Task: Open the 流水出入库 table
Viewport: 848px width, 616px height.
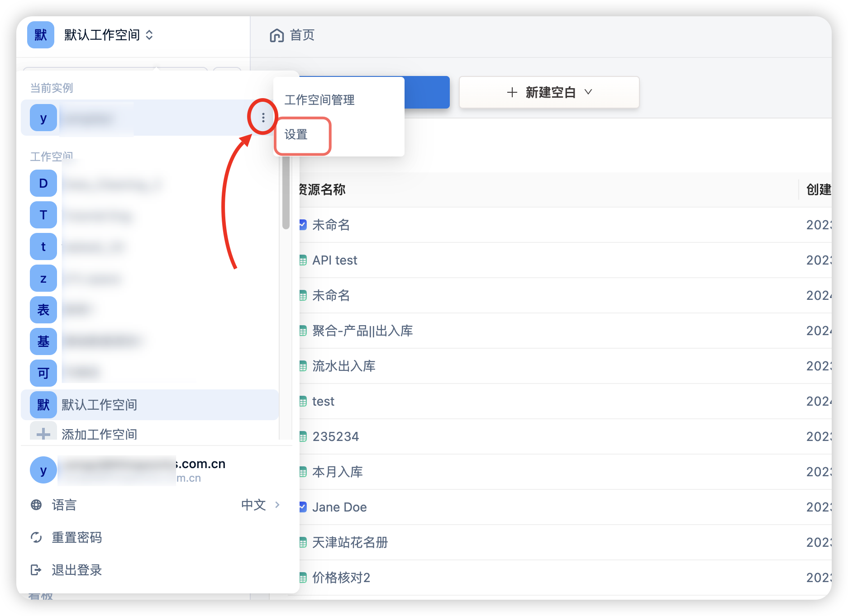Action: (344, 366)
